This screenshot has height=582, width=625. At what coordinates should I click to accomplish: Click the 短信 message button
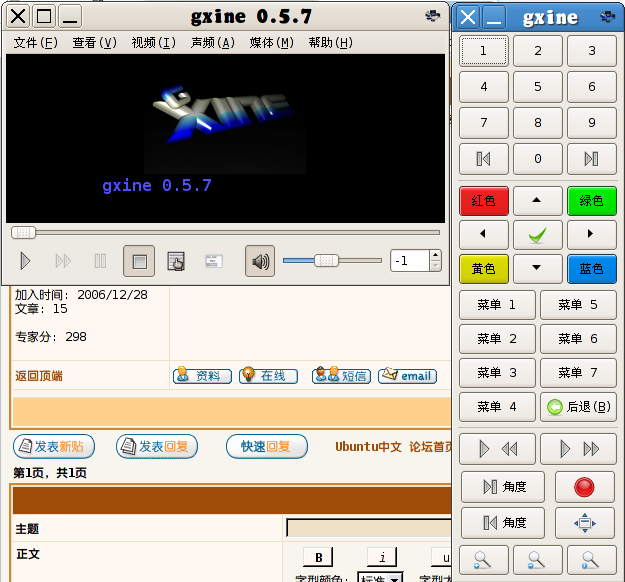pos(341,376)
